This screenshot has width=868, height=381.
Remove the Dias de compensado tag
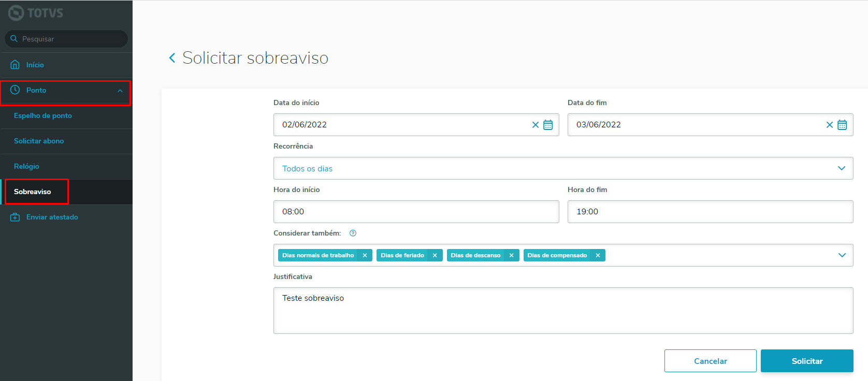[x=598, y=255]
